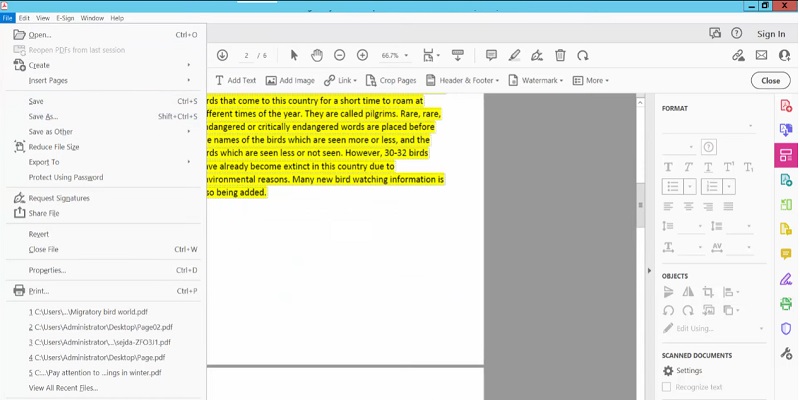
Task: Open the Comment tool in right rail
Action: point(786,254)
